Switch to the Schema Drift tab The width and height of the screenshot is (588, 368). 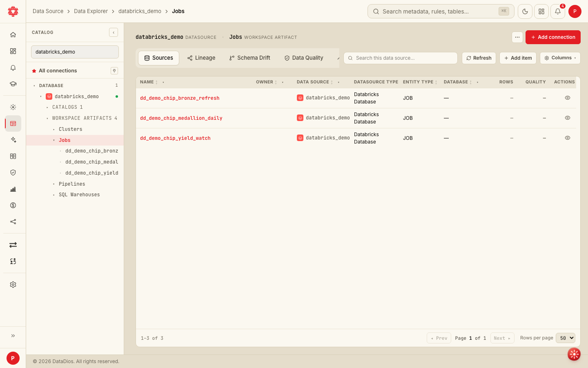pyautogui.click(x=250, y=58)
